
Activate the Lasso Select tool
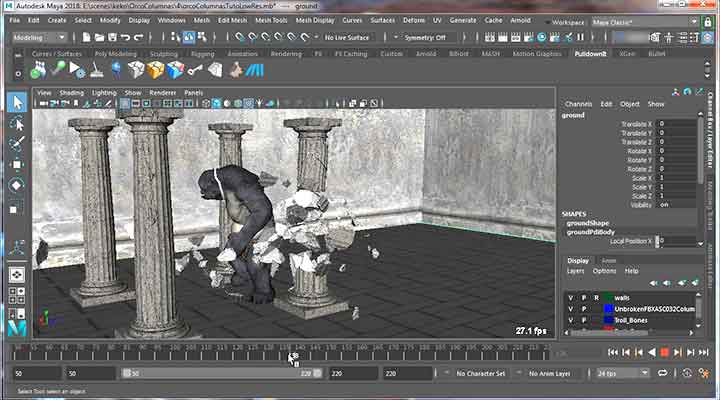click(17, 123)
